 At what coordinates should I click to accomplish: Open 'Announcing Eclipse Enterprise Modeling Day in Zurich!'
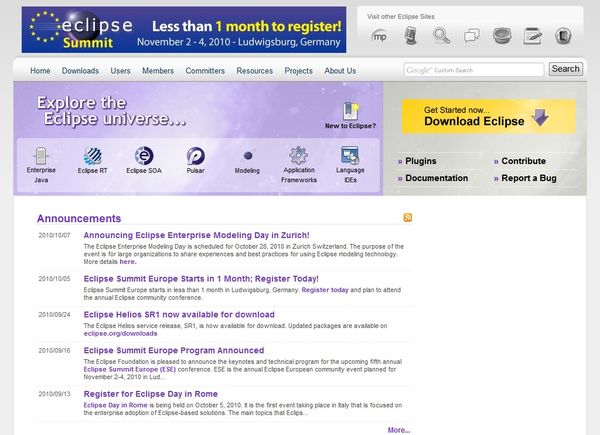coord(196,235)
